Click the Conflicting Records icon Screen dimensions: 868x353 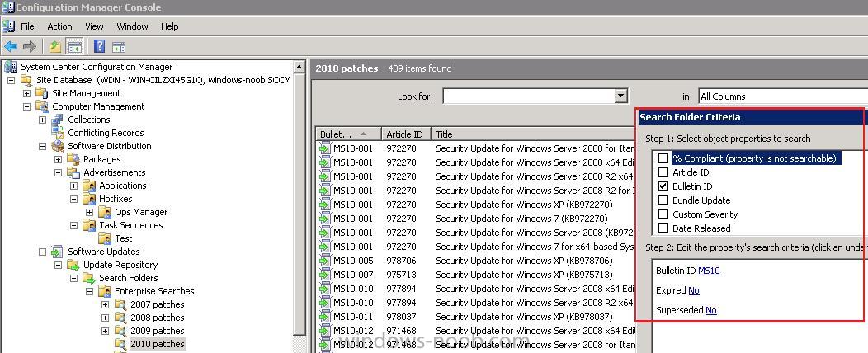pos(58,133)
